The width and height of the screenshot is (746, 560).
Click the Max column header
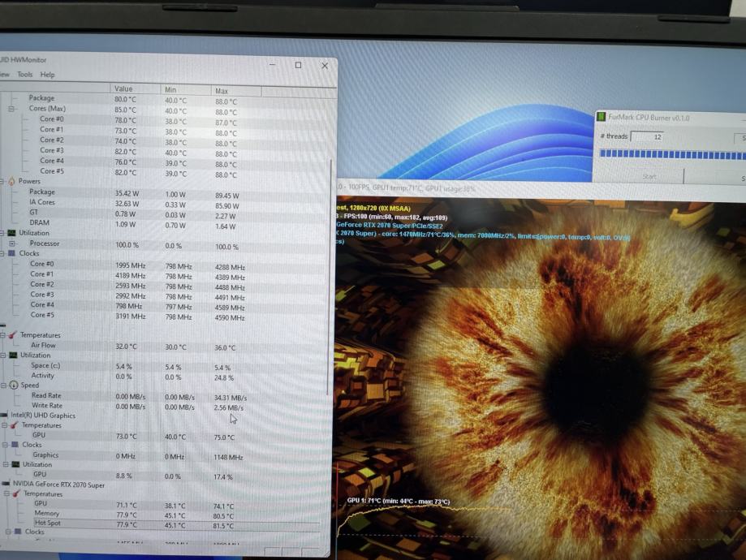tap(236, 90)
